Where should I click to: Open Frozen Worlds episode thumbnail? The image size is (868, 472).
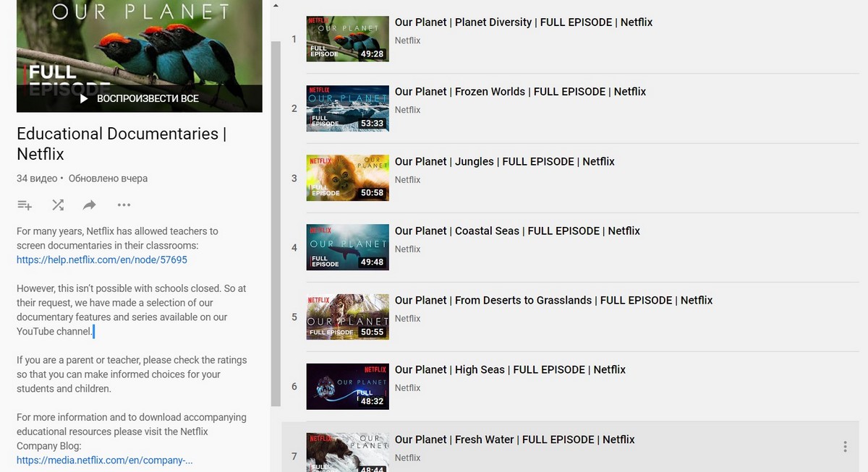[x=347, y=108]
